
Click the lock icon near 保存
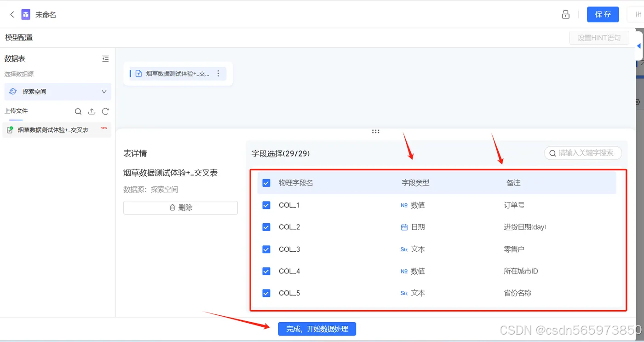tap(565, 14)
